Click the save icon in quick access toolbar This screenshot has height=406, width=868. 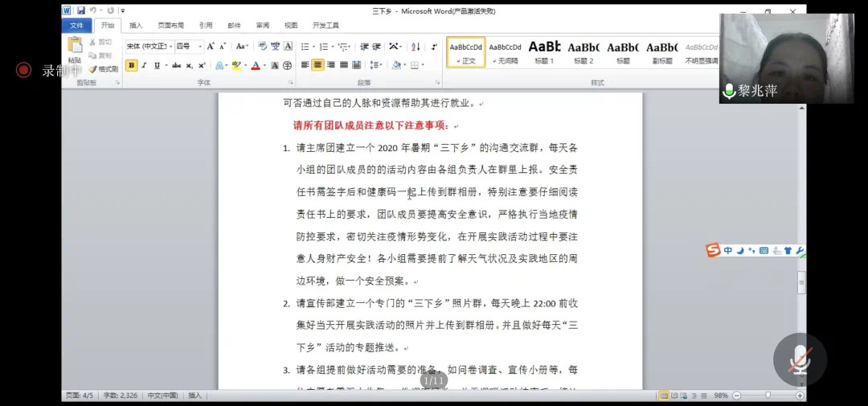tap(81, 10)
